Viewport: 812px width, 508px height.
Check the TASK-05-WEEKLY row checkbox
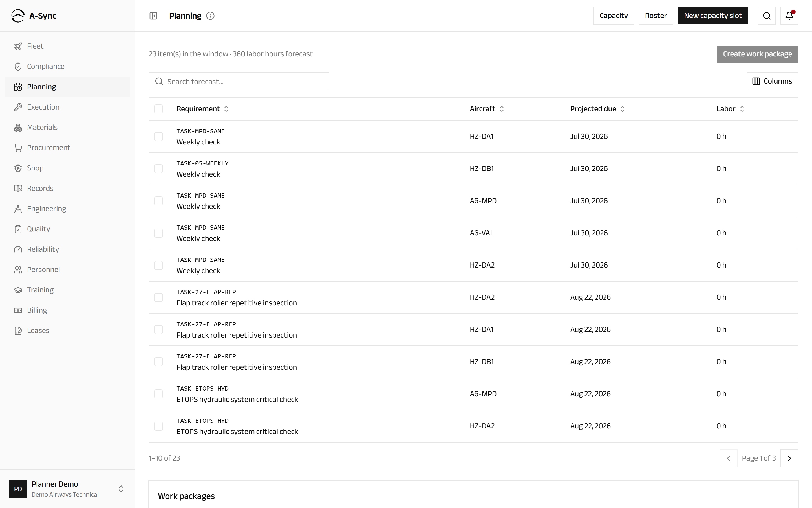coord(158,169)
